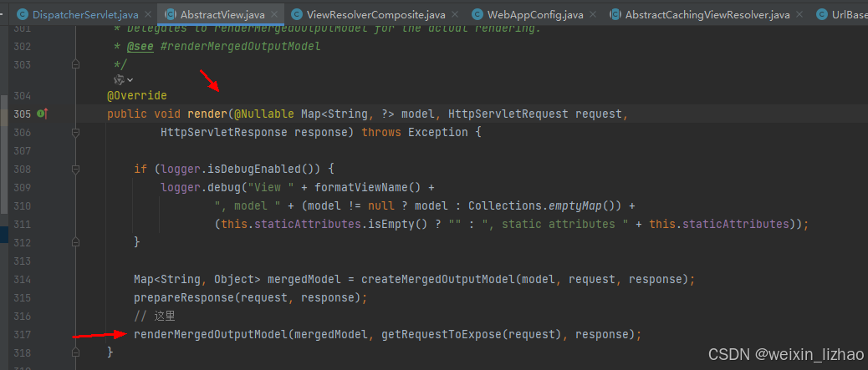Open the code author inlay dropdown above @Override
Screen dimensions: 868x370
124,80
